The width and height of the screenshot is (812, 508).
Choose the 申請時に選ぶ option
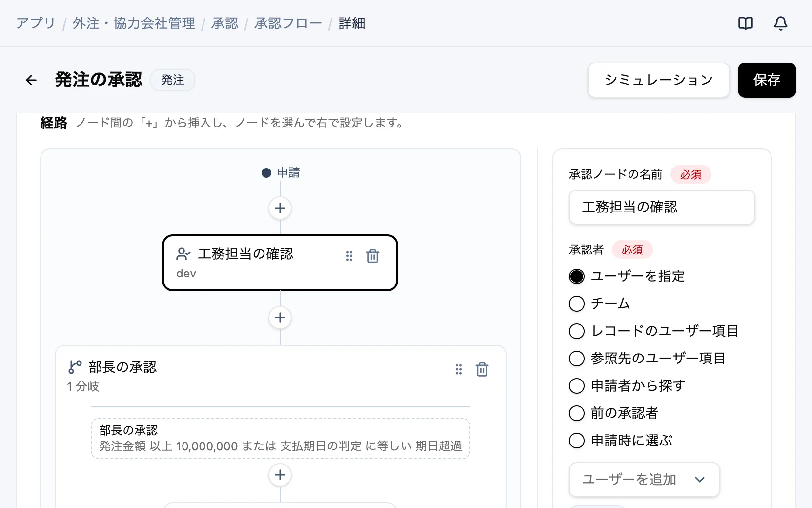click(577, 441)
